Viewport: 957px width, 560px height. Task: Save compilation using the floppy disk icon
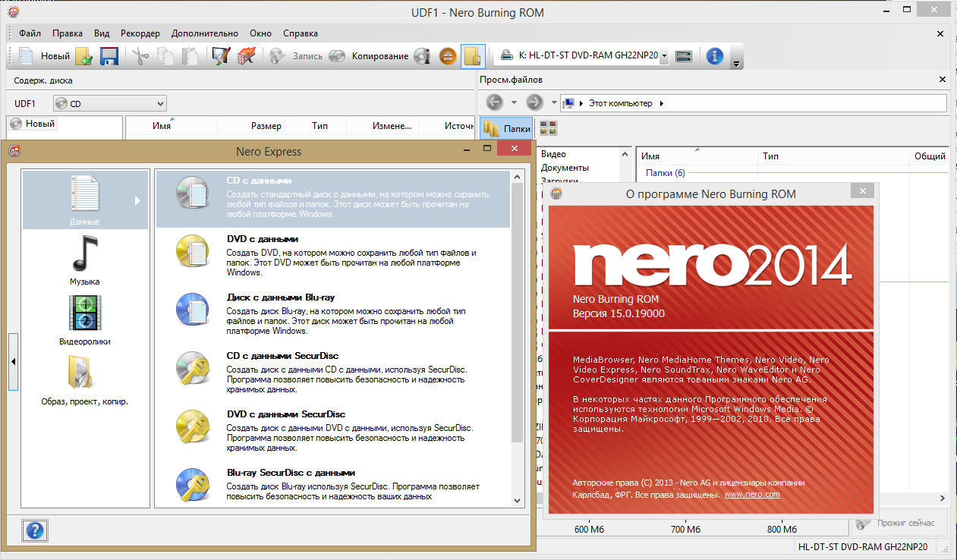109,55
